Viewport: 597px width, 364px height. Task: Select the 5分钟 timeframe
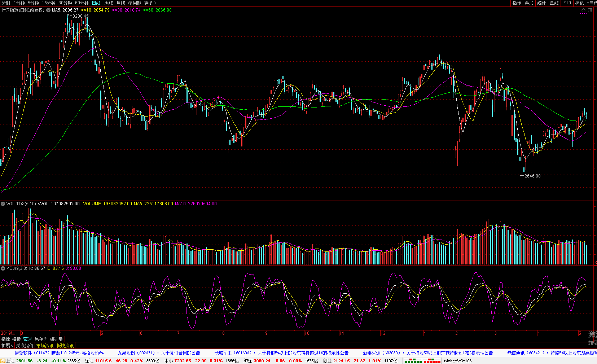[33, 3]
